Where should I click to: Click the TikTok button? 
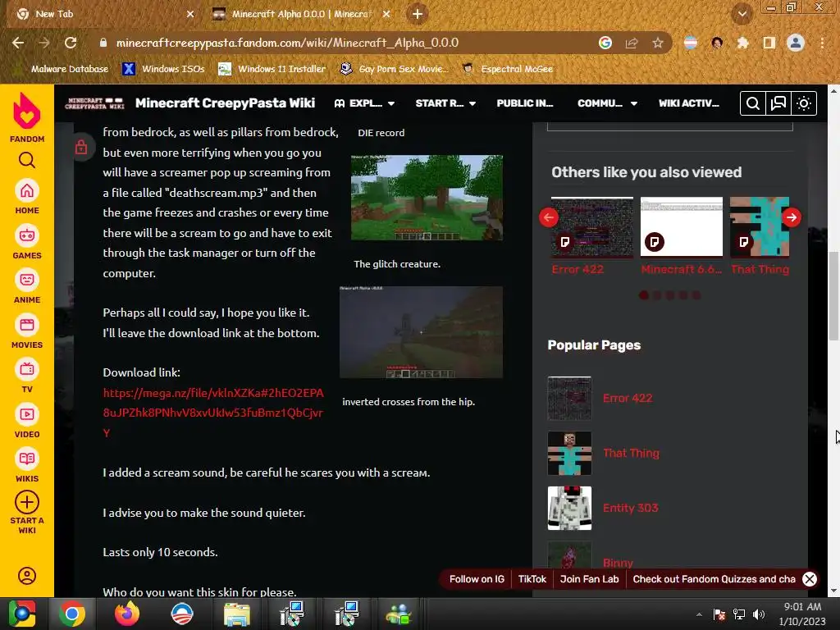tap(532, 579)
